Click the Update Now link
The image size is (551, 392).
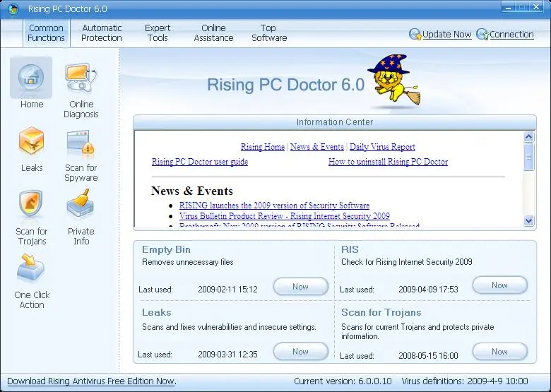446,35
